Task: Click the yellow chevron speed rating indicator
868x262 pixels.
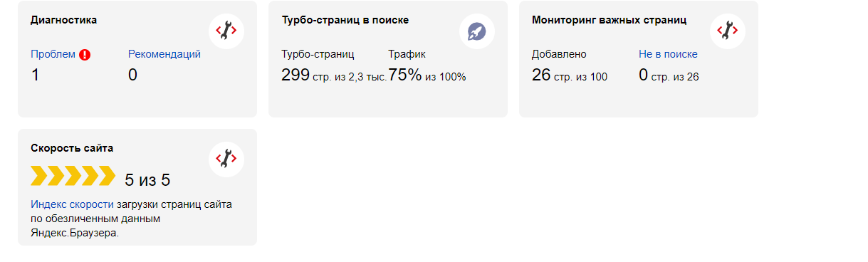Action: tap(73, 175)
